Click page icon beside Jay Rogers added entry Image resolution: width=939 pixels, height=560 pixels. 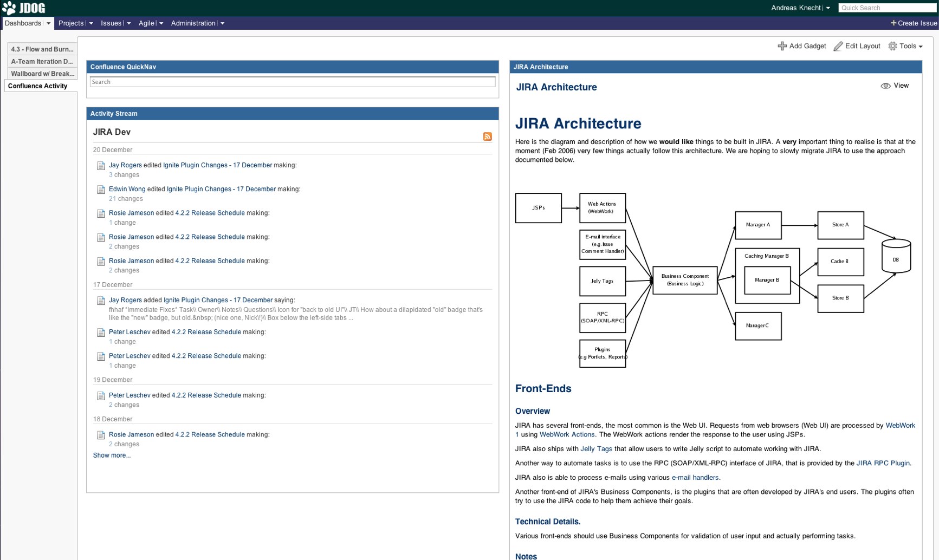pyautogui.click(x=101, y=301)
